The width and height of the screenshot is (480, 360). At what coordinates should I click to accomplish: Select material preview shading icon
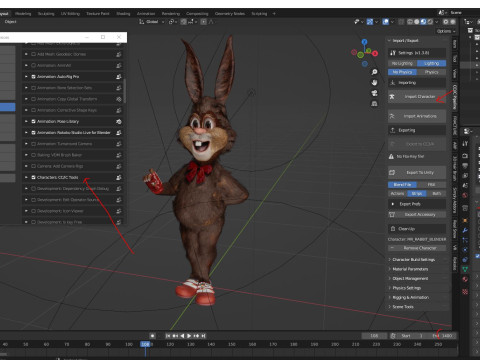pyautogui.click(x=423, y=22)
